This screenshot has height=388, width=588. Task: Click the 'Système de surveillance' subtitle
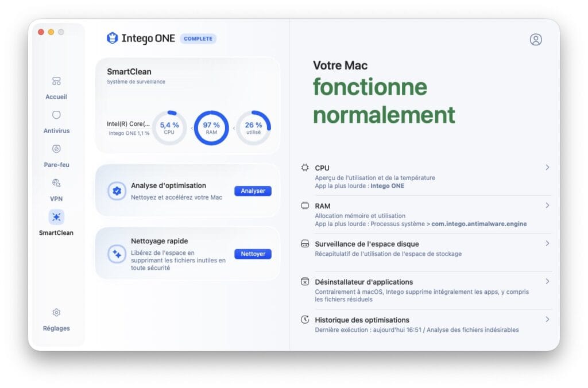(136, 82)
